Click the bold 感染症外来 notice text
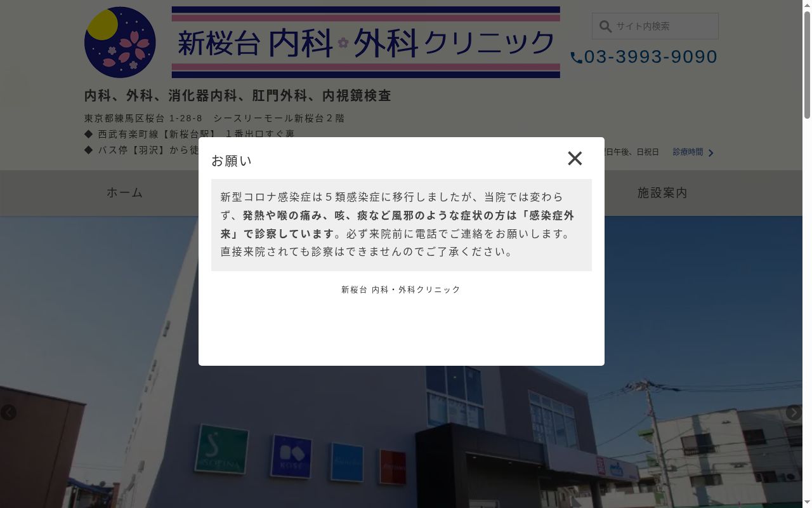812x508 pixels. pos(397,224)
